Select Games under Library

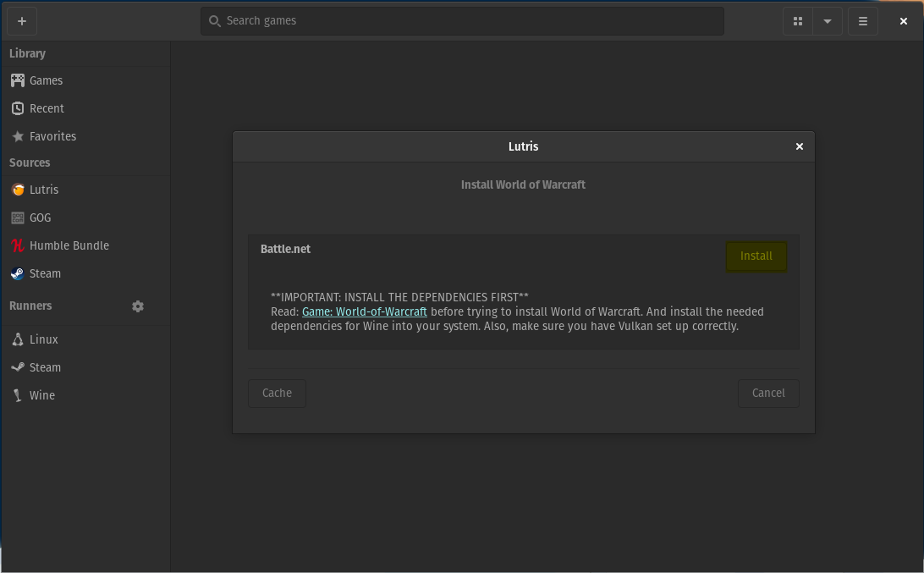45,80
